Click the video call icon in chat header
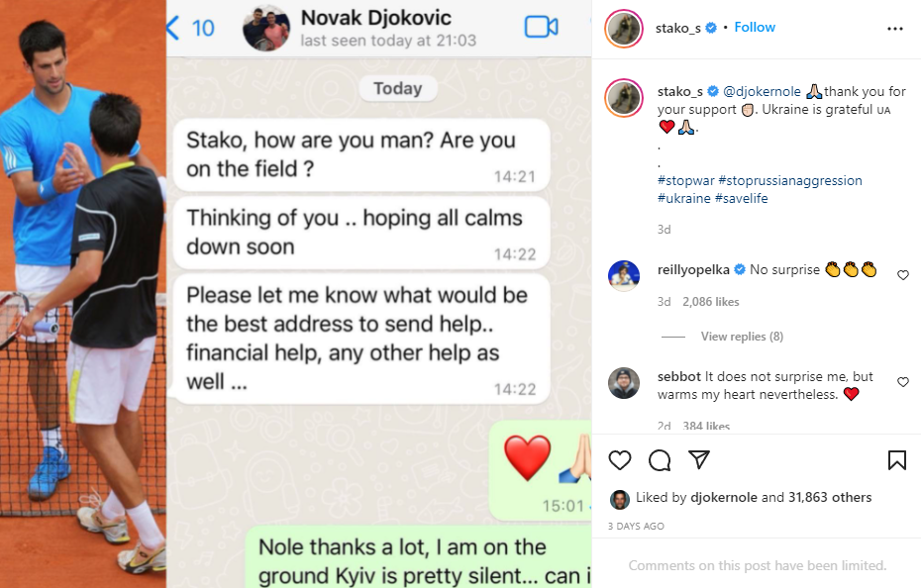The width and height of the screenshot is (921, 588). pos(541,27)
